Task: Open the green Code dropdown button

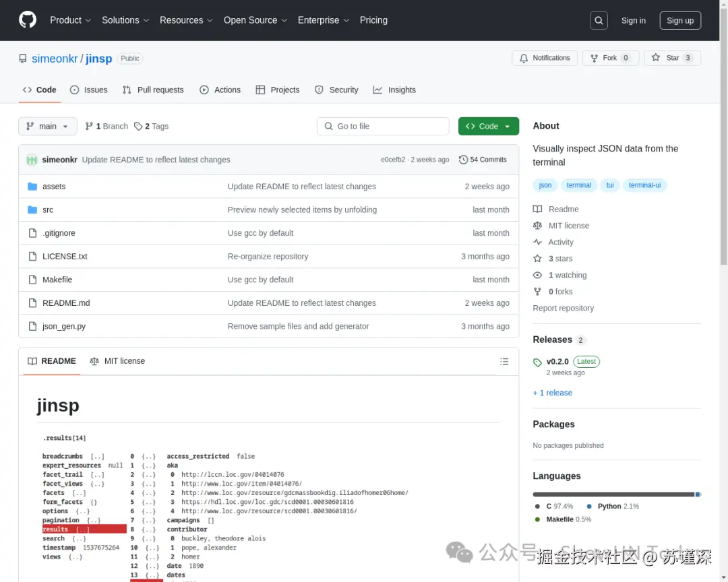Action: coord(489,126)
